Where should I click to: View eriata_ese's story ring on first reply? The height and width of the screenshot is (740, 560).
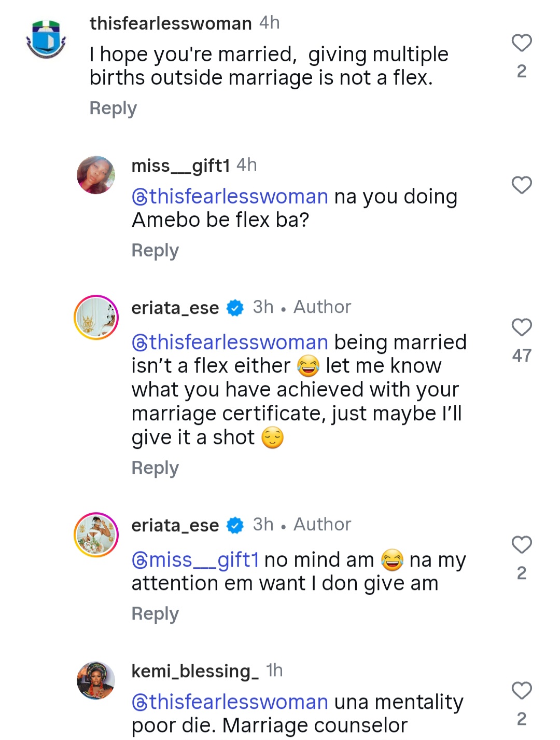tap(96, 318)
